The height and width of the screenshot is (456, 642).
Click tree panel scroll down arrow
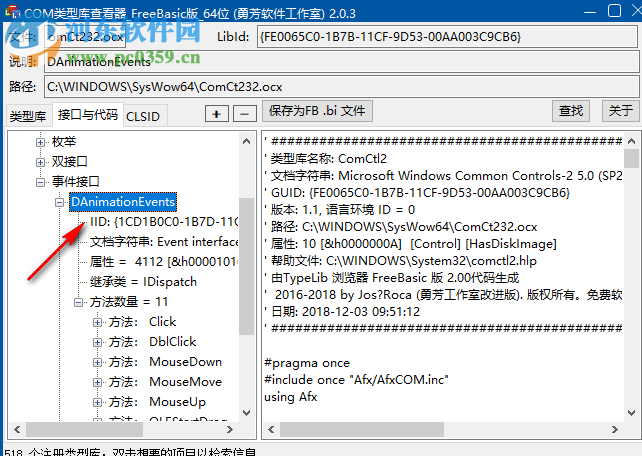coord(246,413)
